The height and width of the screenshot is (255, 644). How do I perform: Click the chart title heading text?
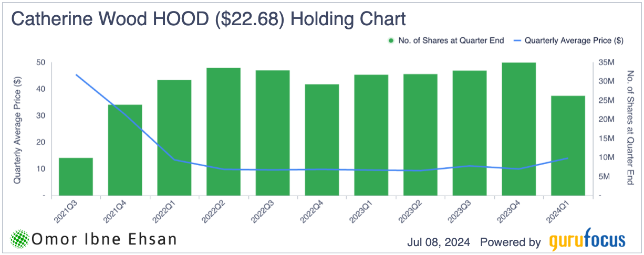click(x=209, y=19)
